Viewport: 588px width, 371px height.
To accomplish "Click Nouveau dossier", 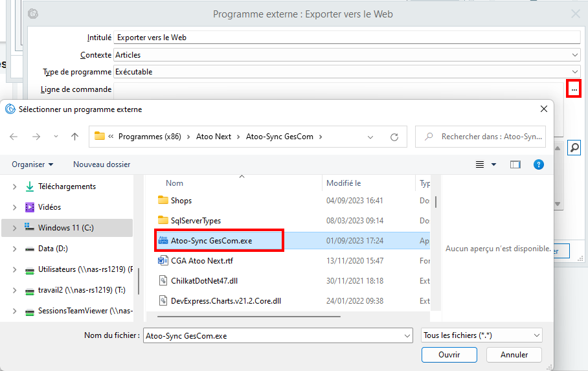I will click(102, 164).
